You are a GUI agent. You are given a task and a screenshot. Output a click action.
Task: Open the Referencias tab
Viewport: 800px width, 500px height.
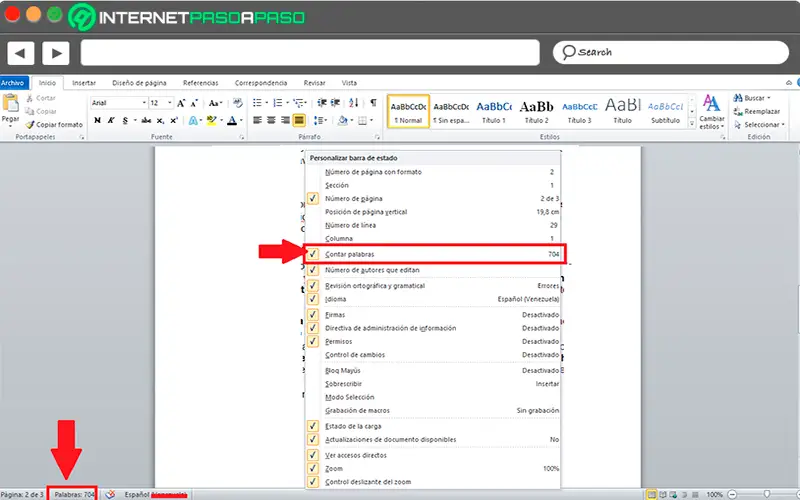pos(201,83)
